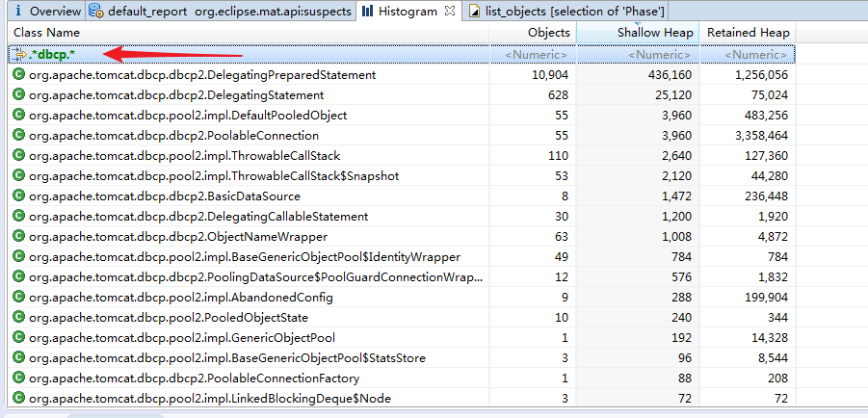Image resolution: width=868 pixels, height=418 pixels.
Task: Select the BaseGenericObjectPool$IdentityWrapper class name
Action: point(245,257)
